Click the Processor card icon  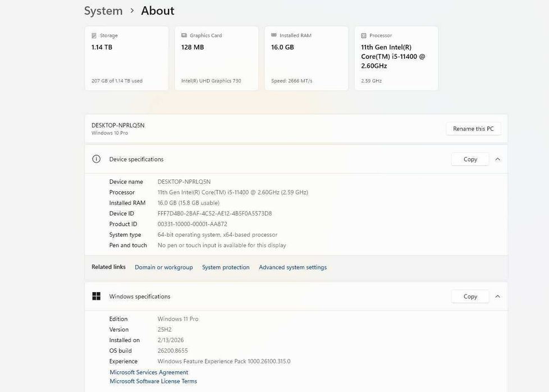point(364,36)
